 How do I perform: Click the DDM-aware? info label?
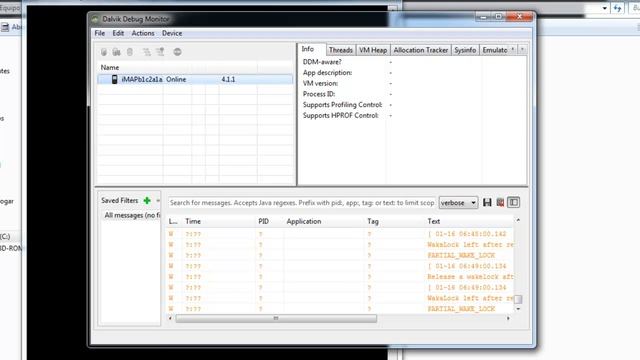click(x=322, y=62)
